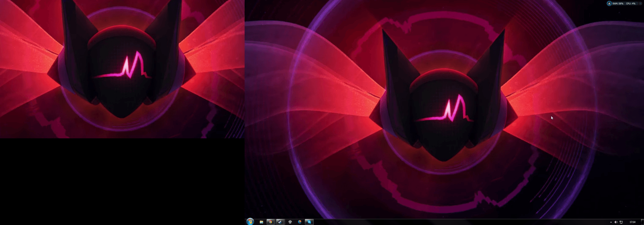Expand the widget with the plus button
The width and height of the screenshot is (644, 225).
[x=640, y=3]
